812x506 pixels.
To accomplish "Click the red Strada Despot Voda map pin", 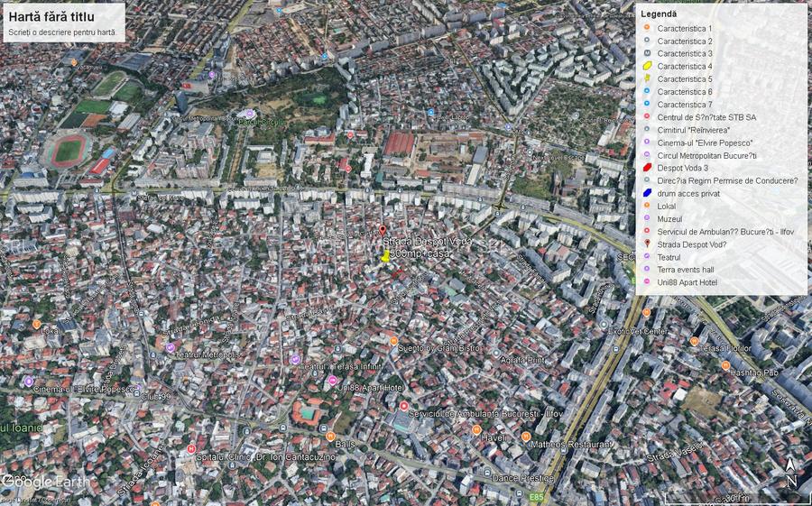I will (383, 231).
